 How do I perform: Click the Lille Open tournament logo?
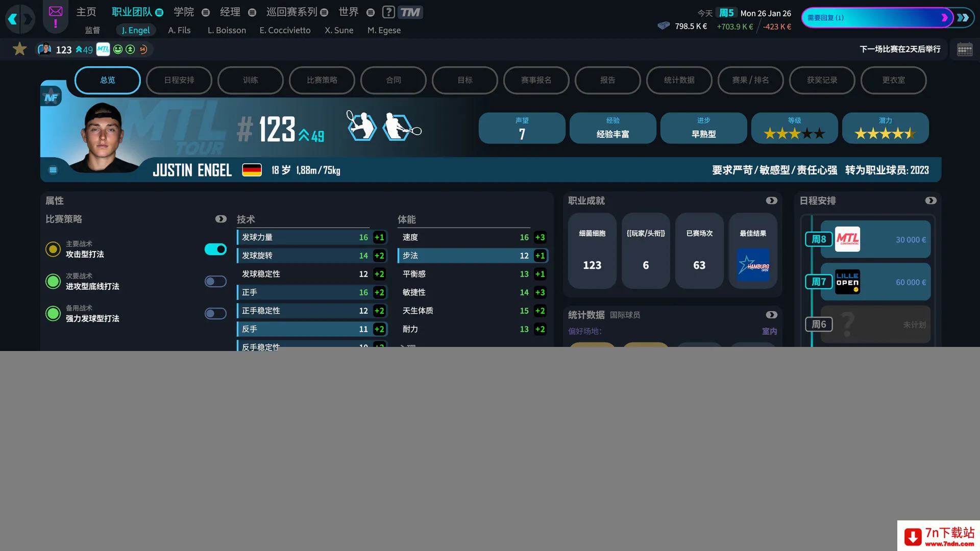(847, 282)
